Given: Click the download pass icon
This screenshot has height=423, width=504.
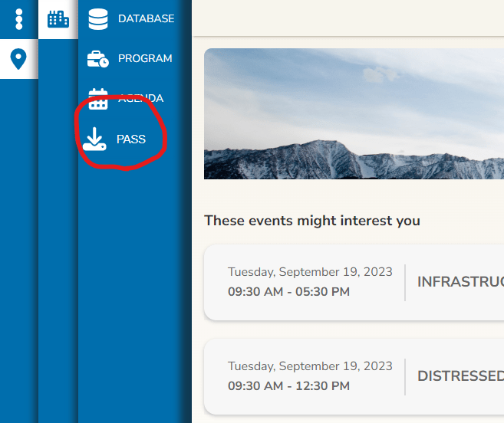Looking at the screenshot, I should [94, 139].
